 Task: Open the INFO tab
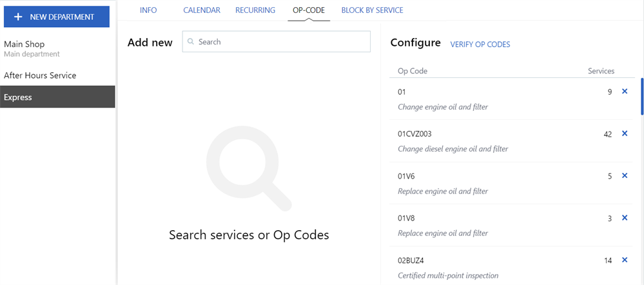148,10
